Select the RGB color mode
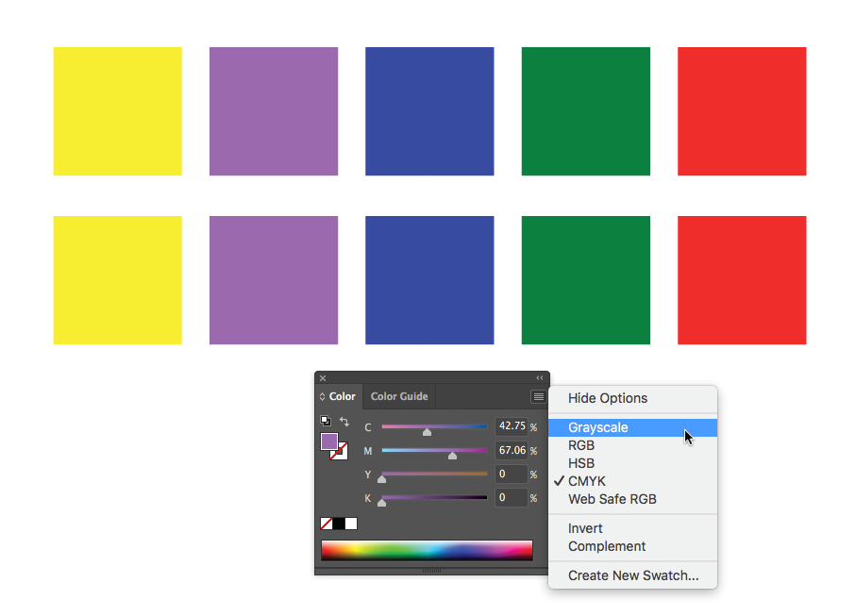The height and width of the screenshot is (616, 856). pyautogui.click(x=581, y=445)
